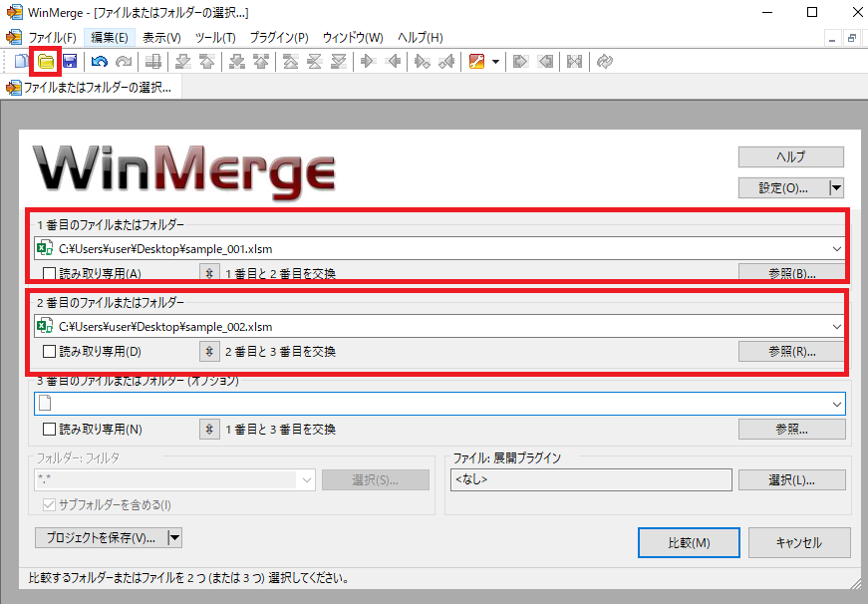Expand the 3番目 file path dropdown
Screen dimensions: 868x604
[836, 404]
